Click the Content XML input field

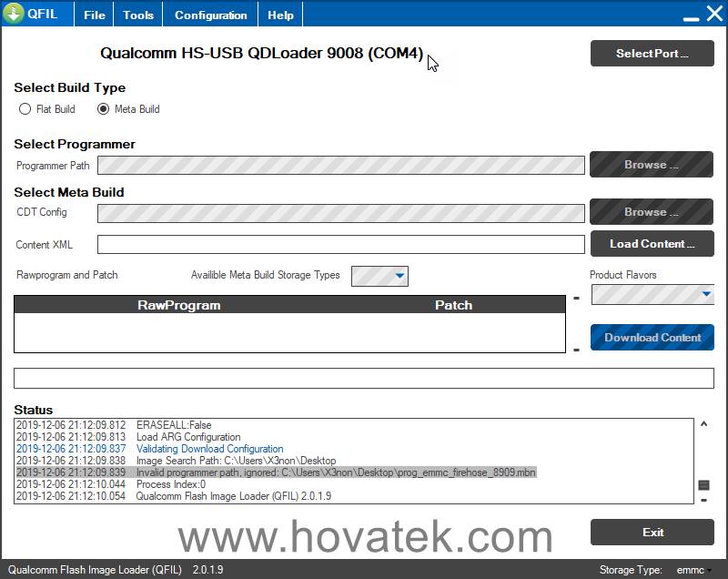(x=340, y=244)
